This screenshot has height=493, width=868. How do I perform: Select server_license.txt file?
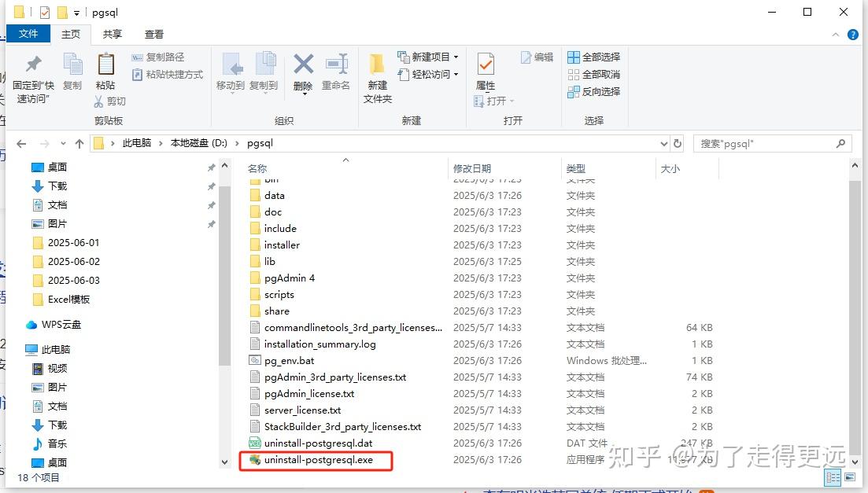302,410
